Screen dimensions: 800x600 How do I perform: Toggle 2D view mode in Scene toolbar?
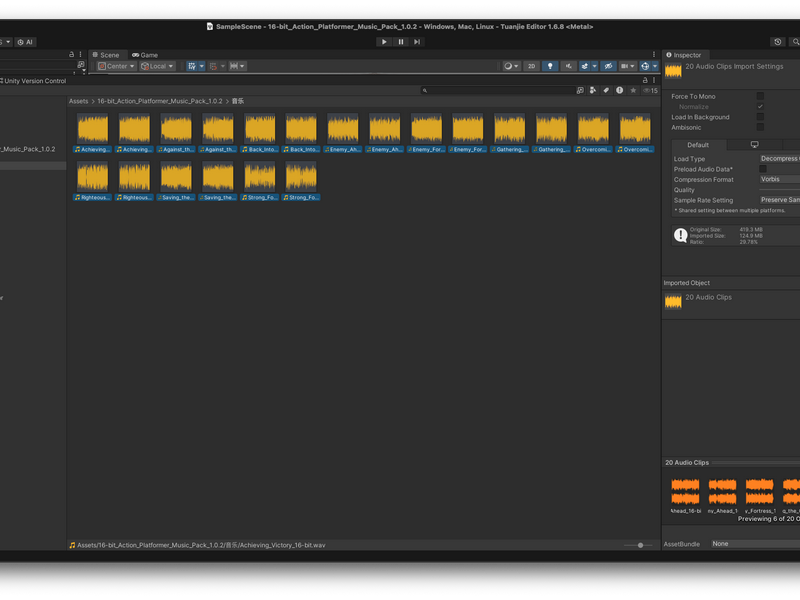532,66
